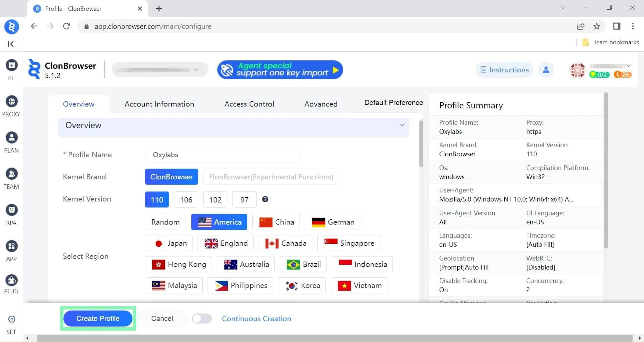The height and width of the screenshot is (342, 644).
Task: Click the user account icon beside Instructions
Action: (546, 70)
